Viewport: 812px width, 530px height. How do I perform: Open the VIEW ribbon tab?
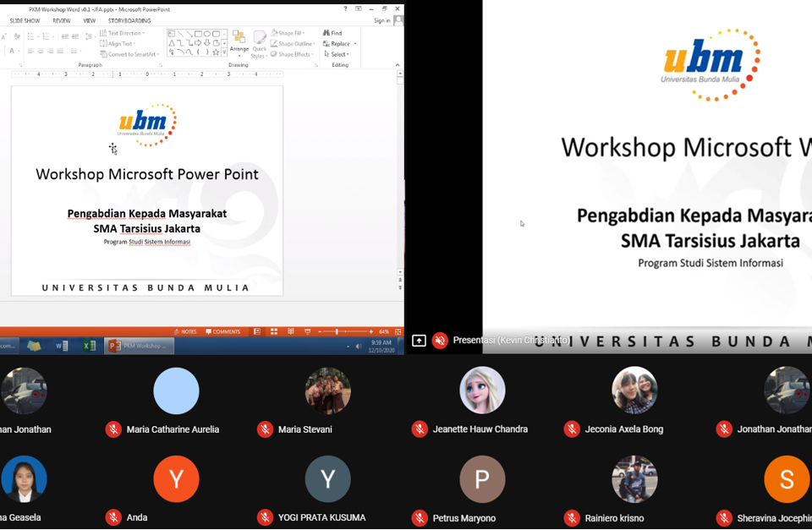coord(90,20)
